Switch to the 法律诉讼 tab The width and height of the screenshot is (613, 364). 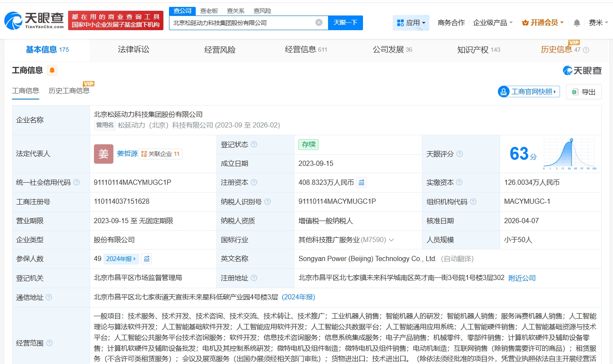pyautogui.click(x=134, y=50)
